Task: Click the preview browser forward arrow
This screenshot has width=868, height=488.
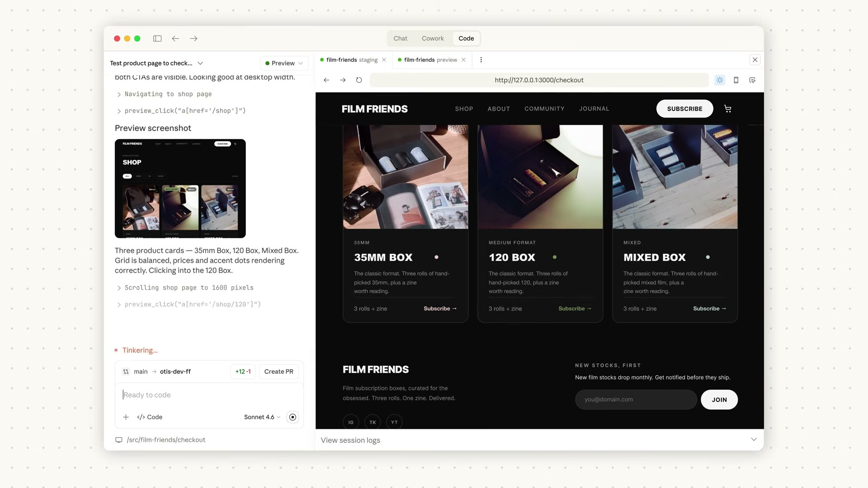Action: [343, 80]
